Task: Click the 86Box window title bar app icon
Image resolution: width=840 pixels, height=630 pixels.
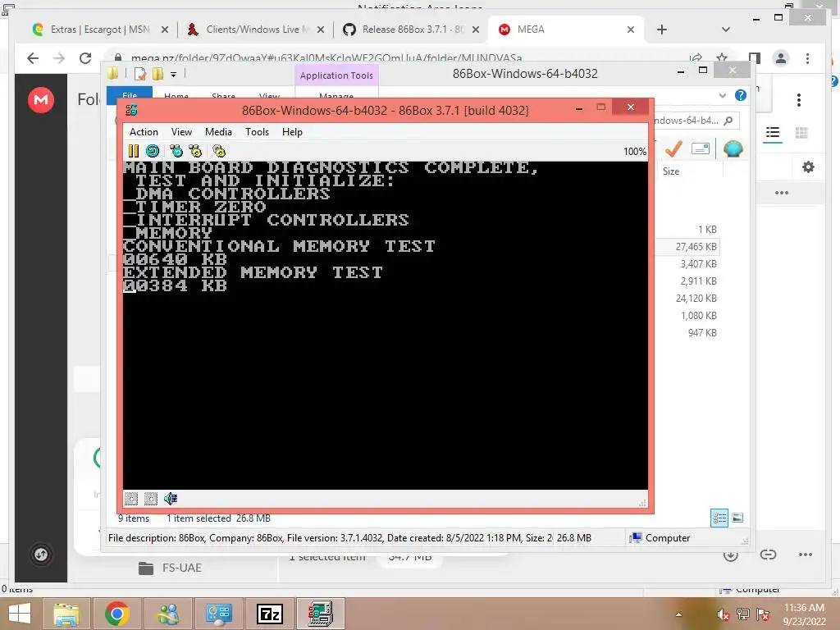Action: click(131, 111)
